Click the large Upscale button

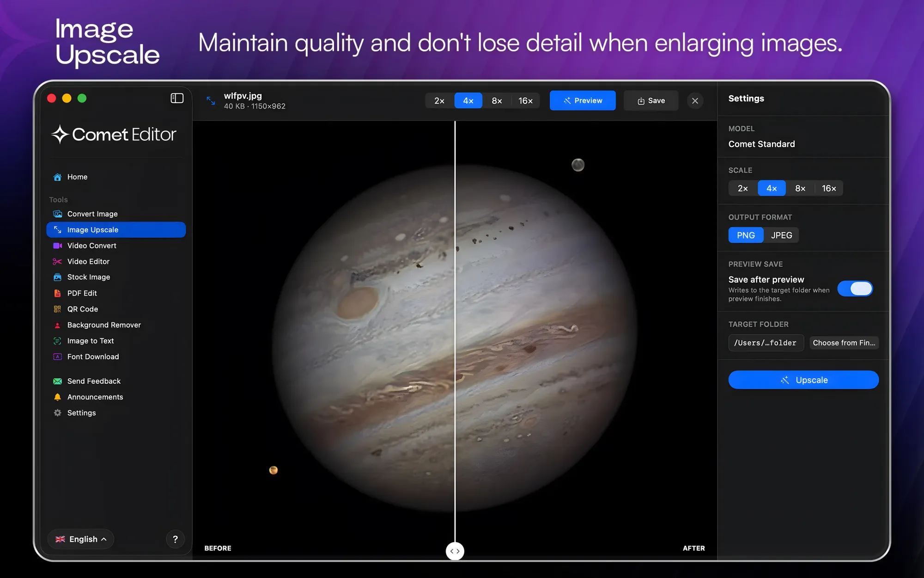click(x=803, y=380)
